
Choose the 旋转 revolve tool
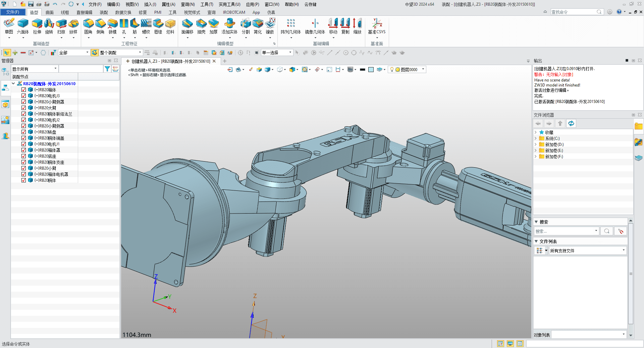(x=49, y=26)
